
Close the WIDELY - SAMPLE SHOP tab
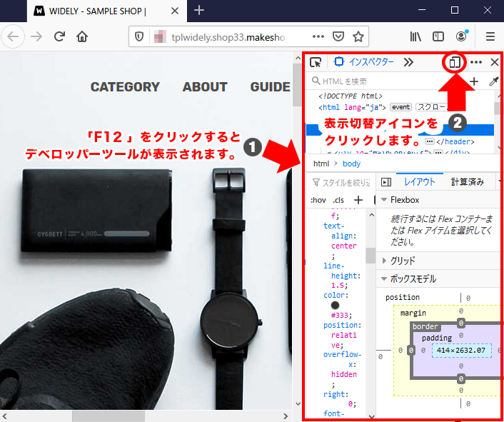tap(174, 11)
